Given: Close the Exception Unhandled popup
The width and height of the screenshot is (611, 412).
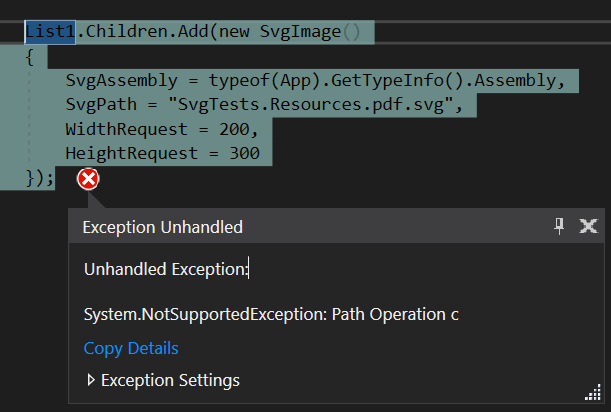Looking at the screenshot, I should pyautogui.click(x=588, y=226).
